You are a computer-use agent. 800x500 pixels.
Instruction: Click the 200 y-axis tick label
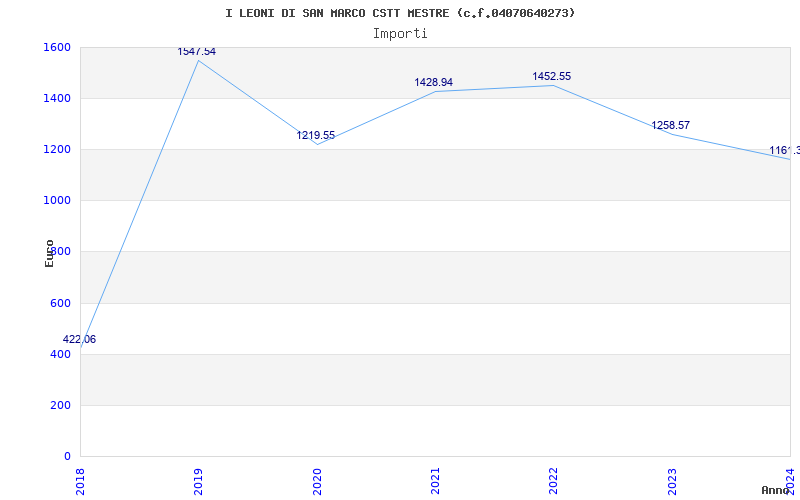pyautogui.click(x=60, y=406)
